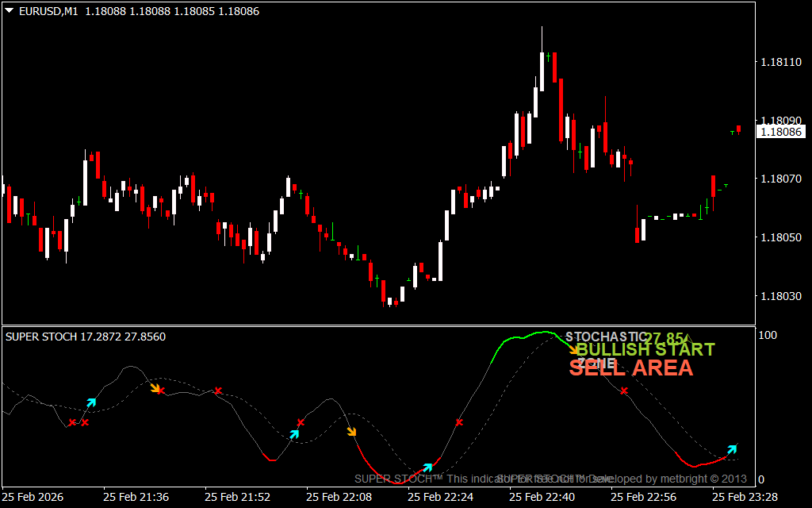This screenshot has height=508, width=812.
Task: Click the cyan arrow above 25 Feb 22:24
Action: click(x=428, y=467)
